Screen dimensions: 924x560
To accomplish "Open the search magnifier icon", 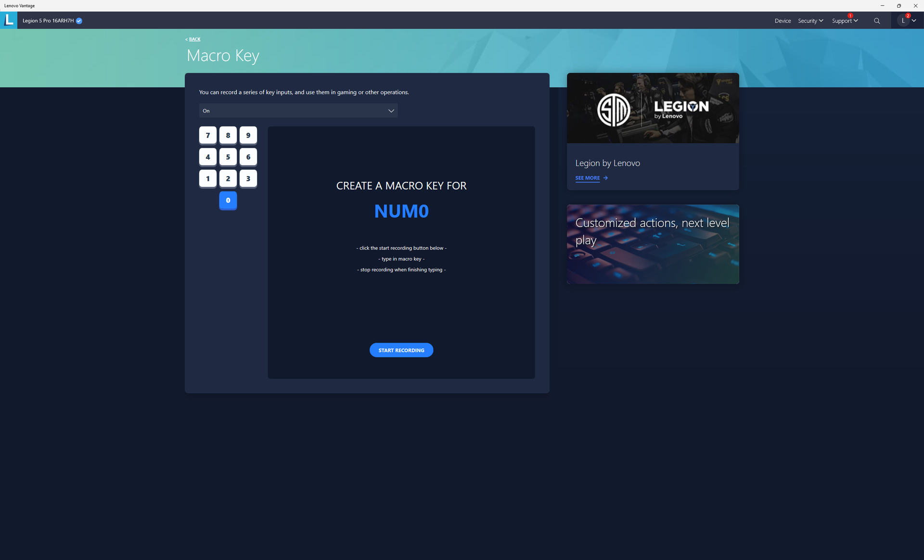I will tap(877, 21).
